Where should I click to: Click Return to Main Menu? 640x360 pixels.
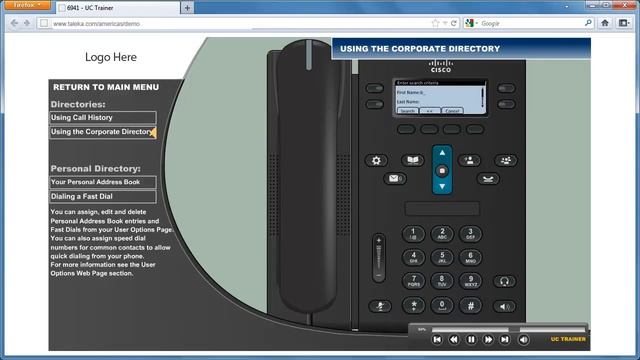(x=106, y=87)
